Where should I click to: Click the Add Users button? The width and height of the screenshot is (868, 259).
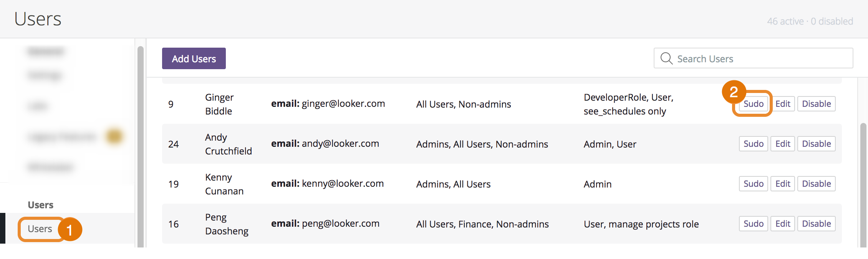point(194,58)
